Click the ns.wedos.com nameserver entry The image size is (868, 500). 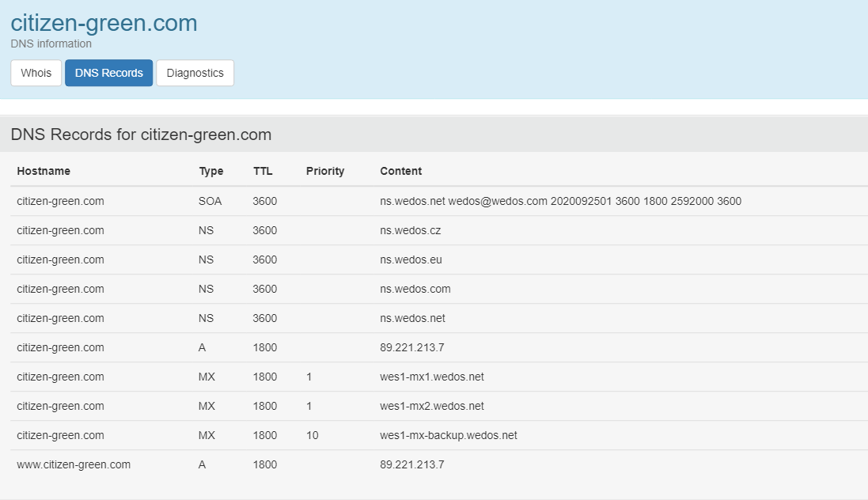(x=415, y=289)
